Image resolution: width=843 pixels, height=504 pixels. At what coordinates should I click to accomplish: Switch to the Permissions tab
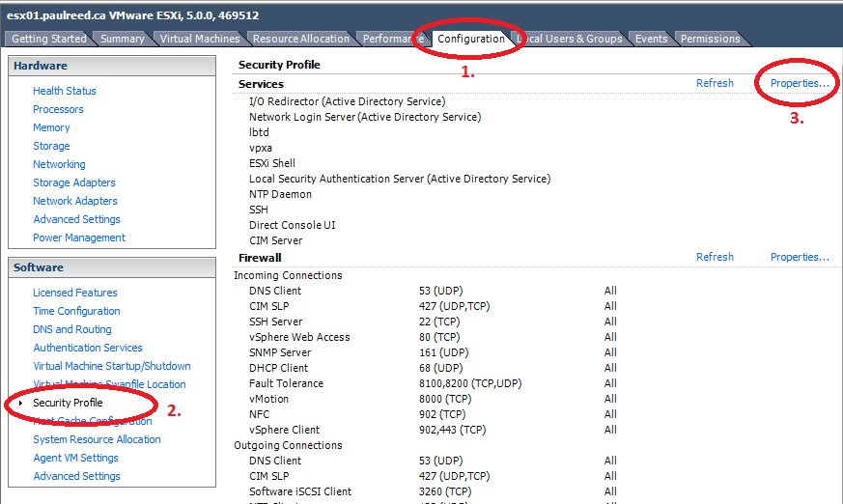click(x=710, y=39)
